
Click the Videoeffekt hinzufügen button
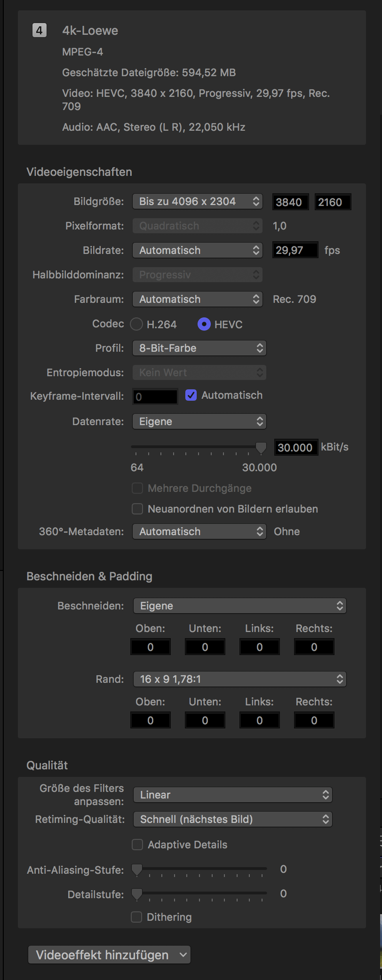109,955
